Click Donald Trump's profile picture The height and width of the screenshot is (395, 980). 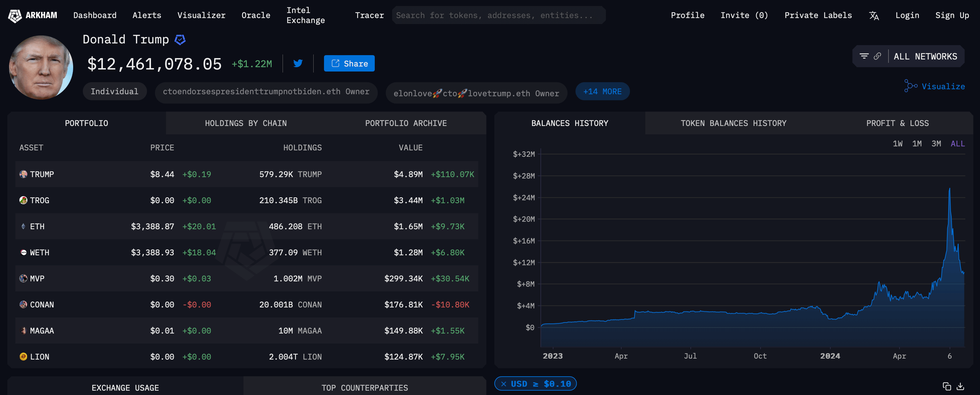pos(41,68)
